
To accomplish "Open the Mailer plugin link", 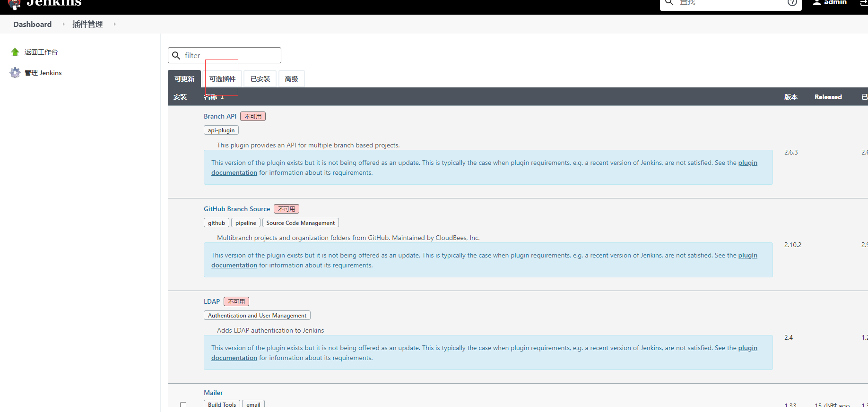I will (213, 393).
